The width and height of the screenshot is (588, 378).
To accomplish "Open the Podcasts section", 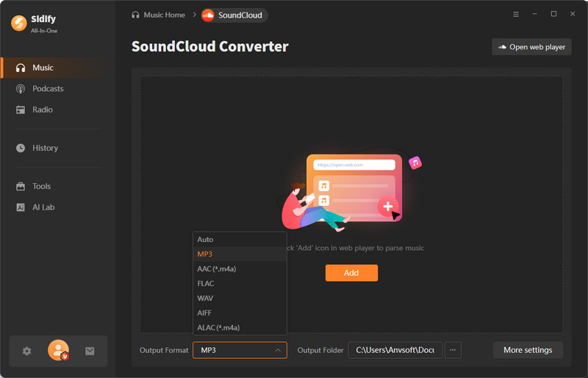I will click(48, 89).
